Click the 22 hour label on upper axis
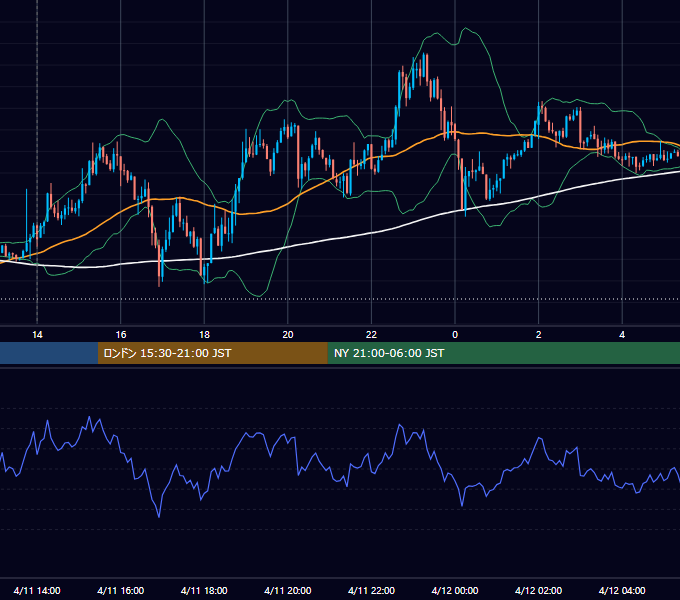 [x=371, y=335]
